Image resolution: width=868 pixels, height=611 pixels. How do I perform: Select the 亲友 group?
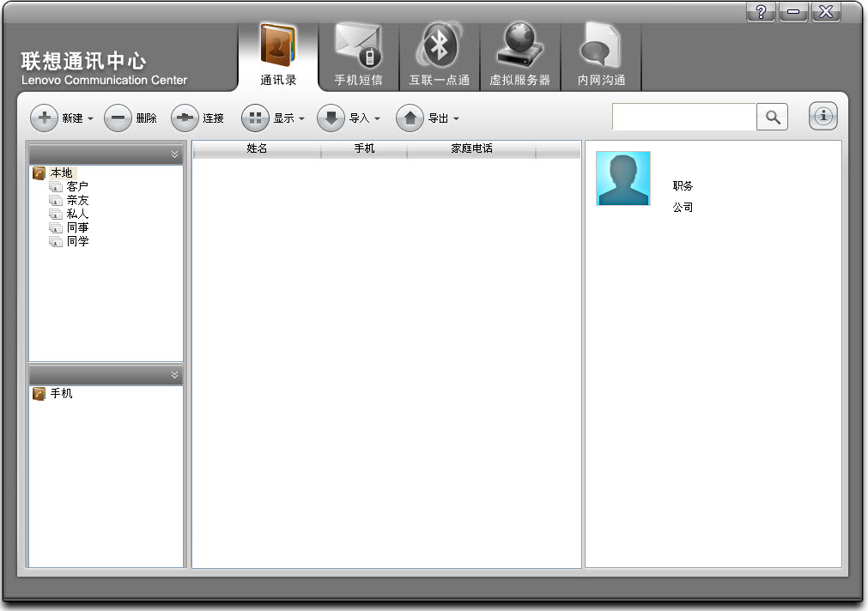(77, 200)
